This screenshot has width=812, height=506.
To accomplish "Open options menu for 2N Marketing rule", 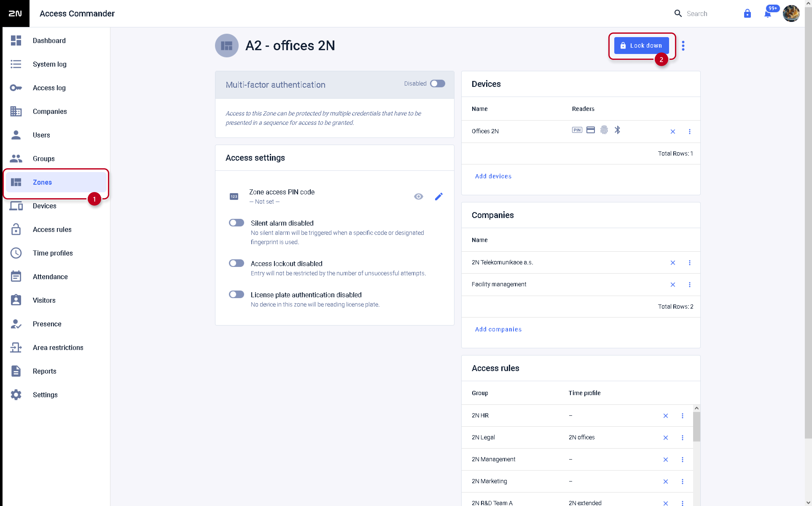I will click(x=683, y=482).
